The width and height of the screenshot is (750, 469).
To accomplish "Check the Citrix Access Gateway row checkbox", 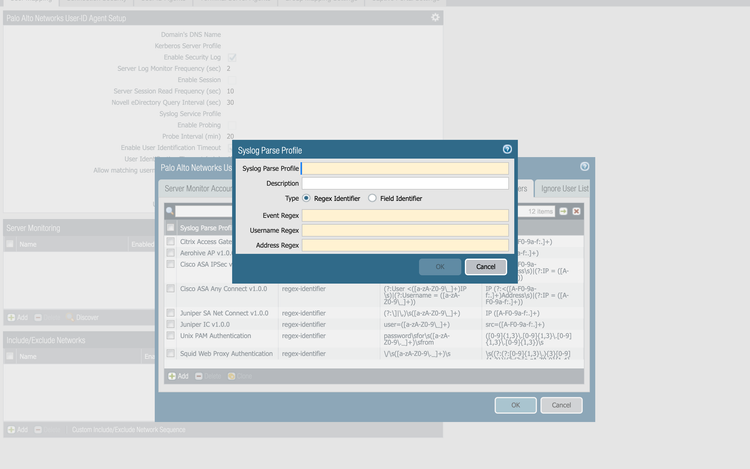I will point(170,241).
